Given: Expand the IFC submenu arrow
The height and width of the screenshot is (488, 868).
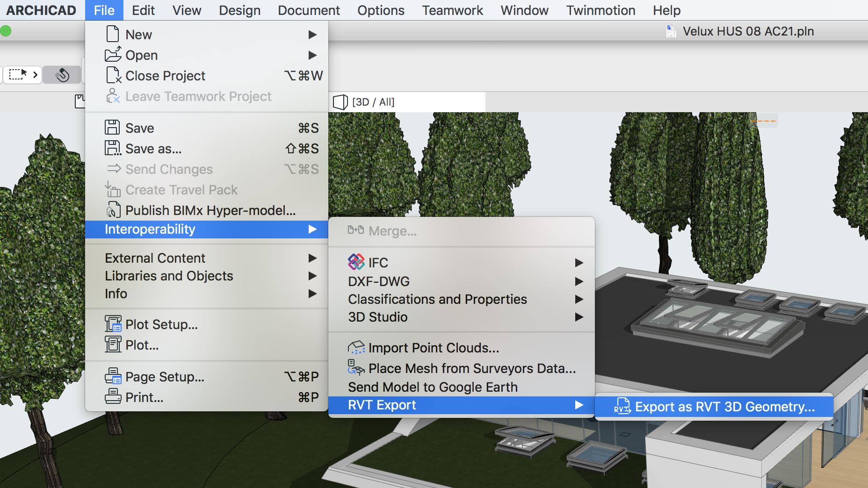Looking at the screenshot, I should pyautogui.click(x=579, y=263).
